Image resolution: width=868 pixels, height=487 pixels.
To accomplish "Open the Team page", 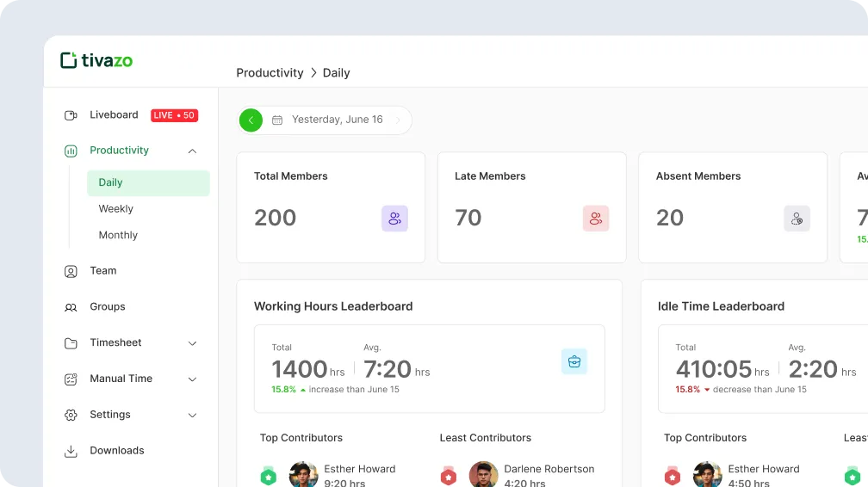I will (102, 271).
